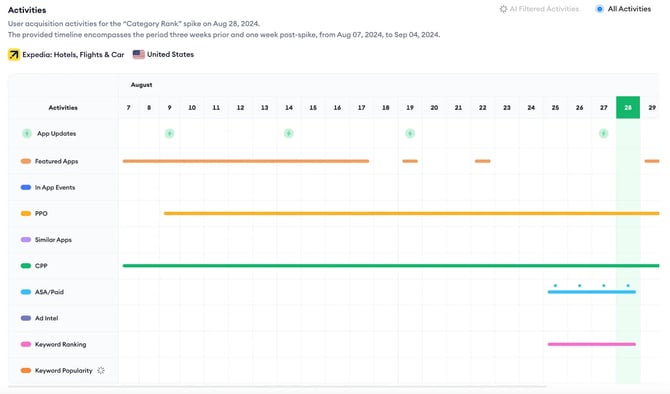Click the light blue ASA/Paid timeline bar
670x394 pixels.
coord(592,292)
